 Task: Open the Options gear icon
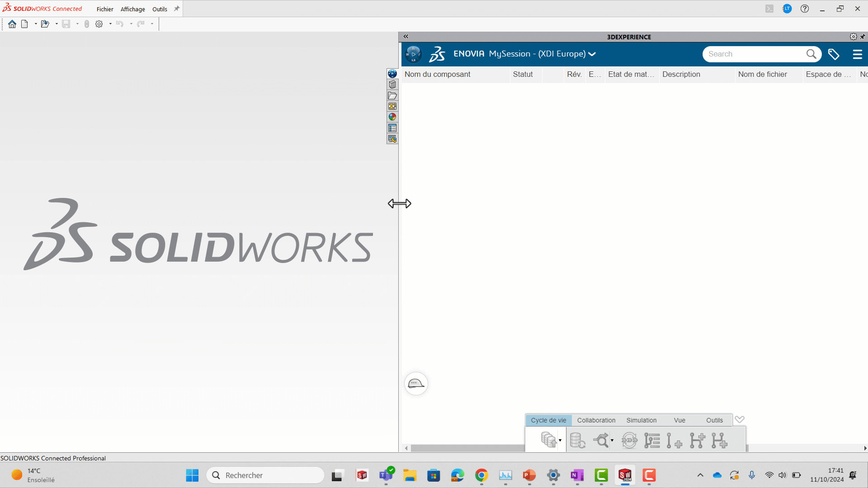(99, 24)
